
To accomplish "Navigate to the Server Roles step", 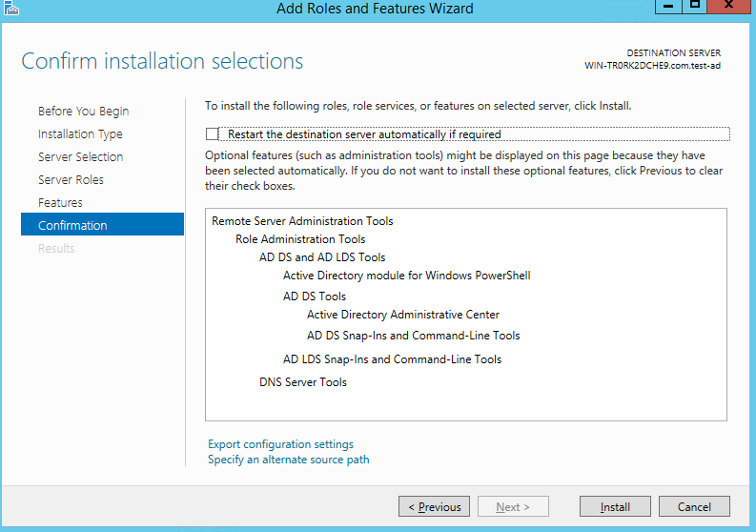I will [71, 180].
